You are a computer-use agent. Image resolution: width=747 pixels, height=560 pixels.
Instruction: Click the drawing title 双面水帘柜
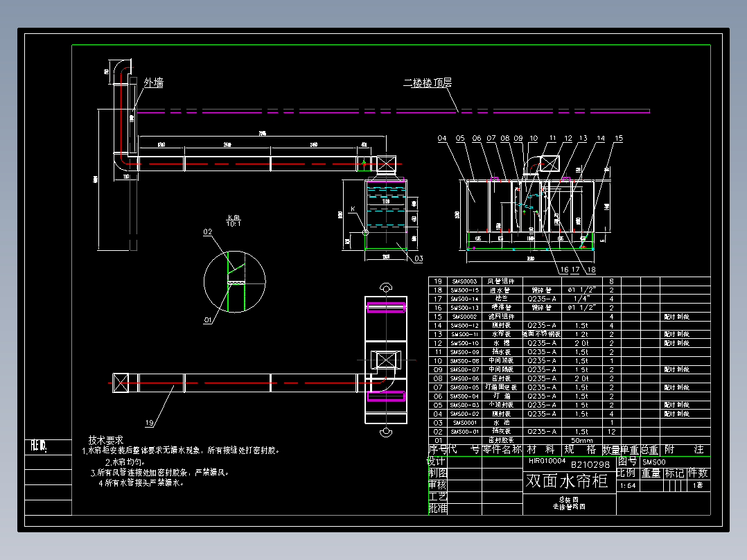pos(567,481)
